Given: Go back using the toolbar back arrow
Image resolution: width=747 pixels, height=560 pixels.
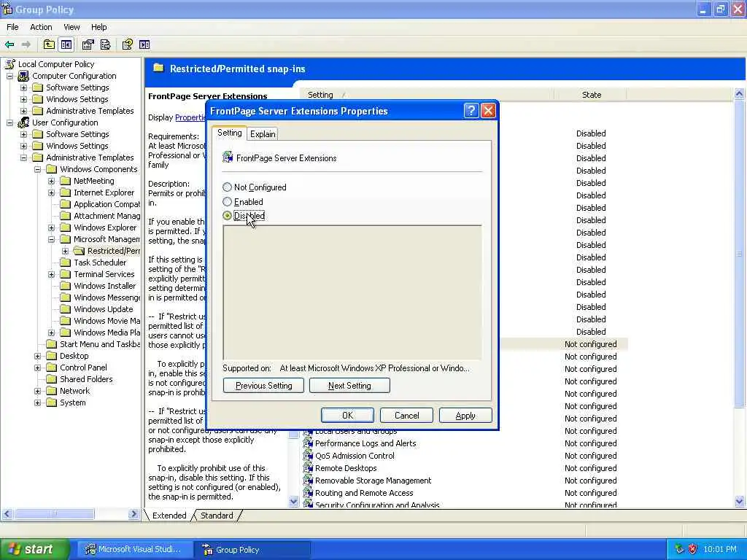Looking at the screenshot, I should click(x=9, y=44).
